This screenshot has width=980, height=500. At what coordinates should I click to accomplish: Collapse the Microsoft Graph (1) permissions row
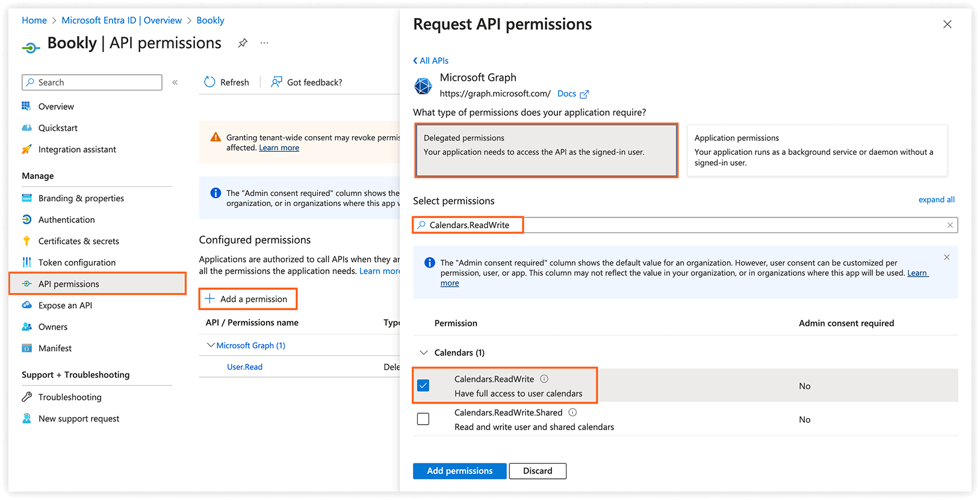(211, 345)
